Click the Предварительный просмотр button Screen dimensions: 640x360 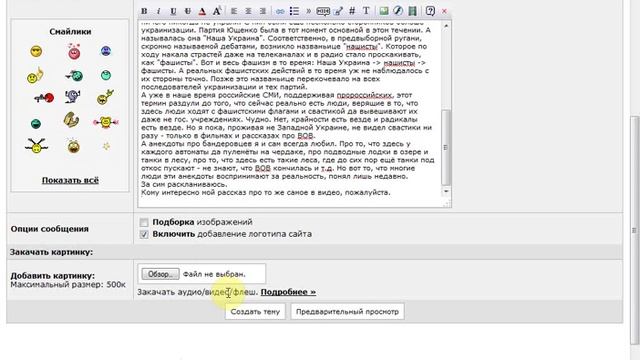[347, 311]
